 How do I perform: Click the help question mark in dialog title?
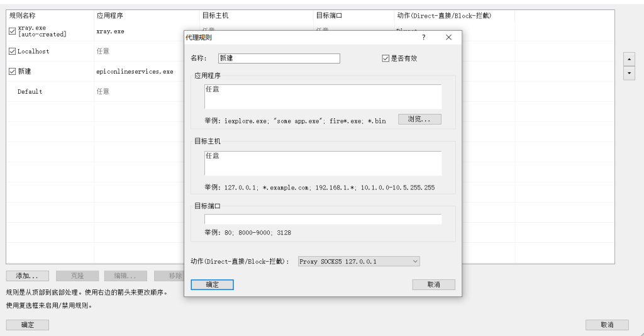423,37
